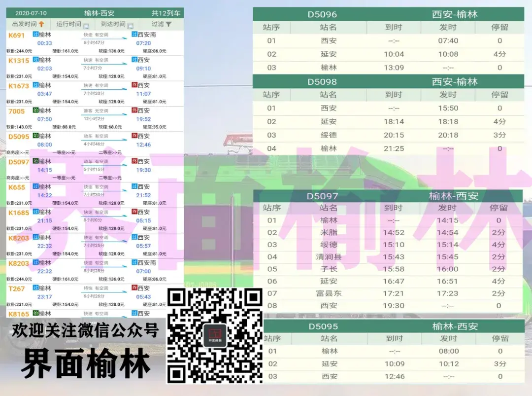The image size is (532, 396).
Task: Toggle the 运行时间 sort indicator box
Action: point(86,26)
